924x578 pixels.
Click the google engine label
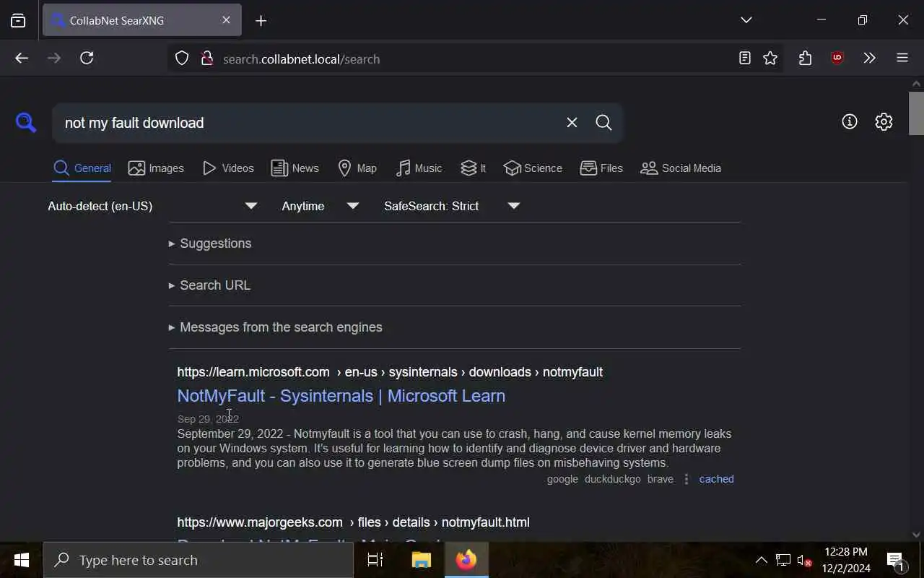562,479
